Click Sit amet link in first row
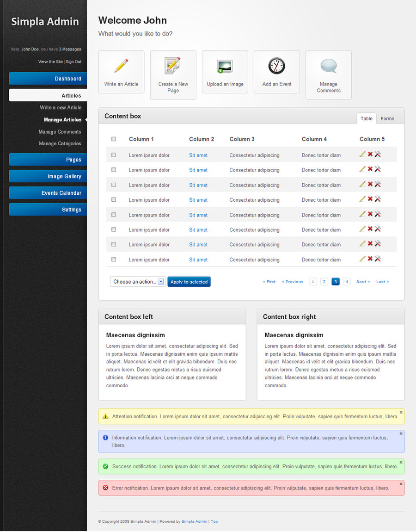This screenshot has height=532, width=416. click(198, 155)
